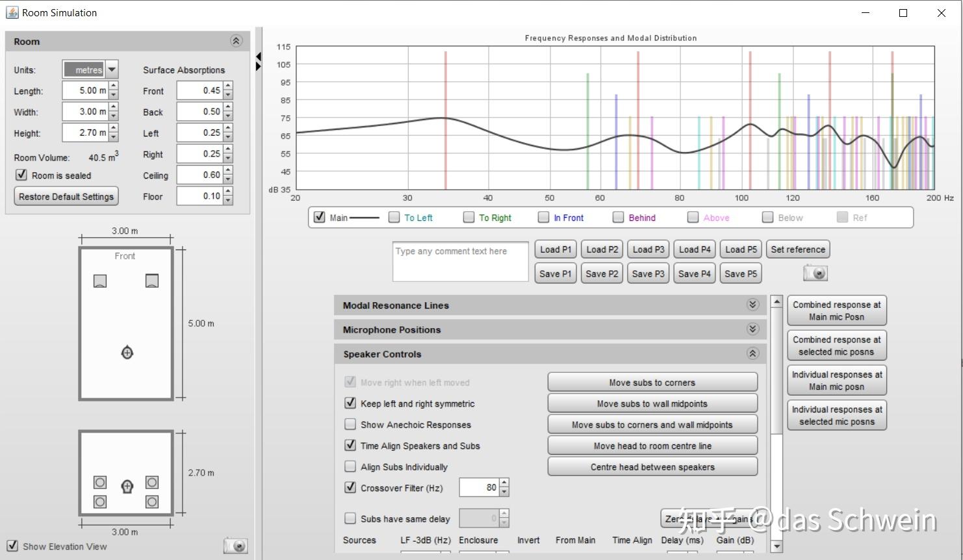This screenshot has height=560, width=963.
Task: Select the right speaker in the plan view
Action: click(152, 281)
